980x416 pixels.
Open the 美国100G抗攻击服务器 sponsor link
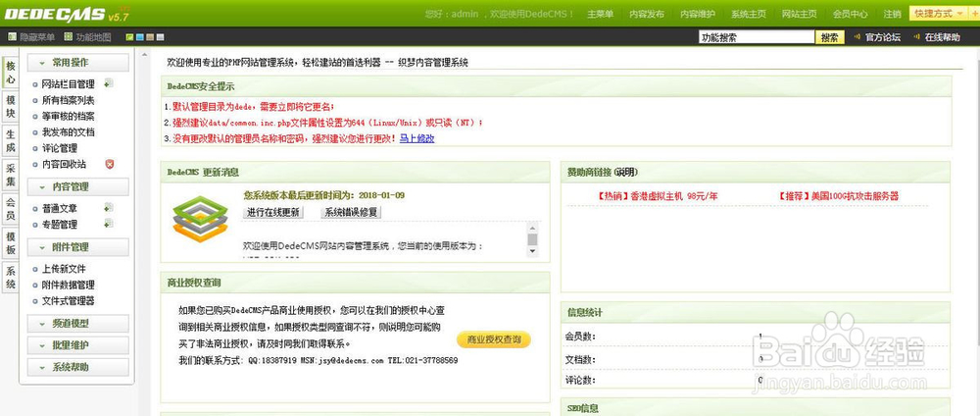click(x=838, y=196)
